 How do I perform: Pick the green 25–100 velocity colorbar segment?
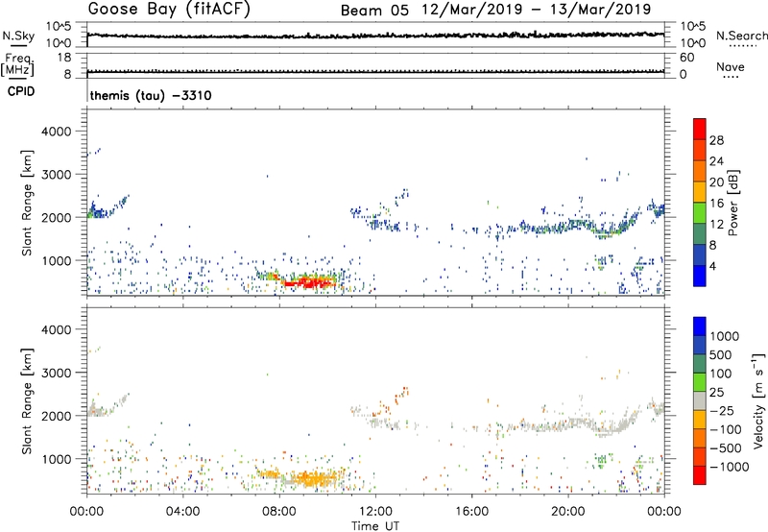pos(700,382)
